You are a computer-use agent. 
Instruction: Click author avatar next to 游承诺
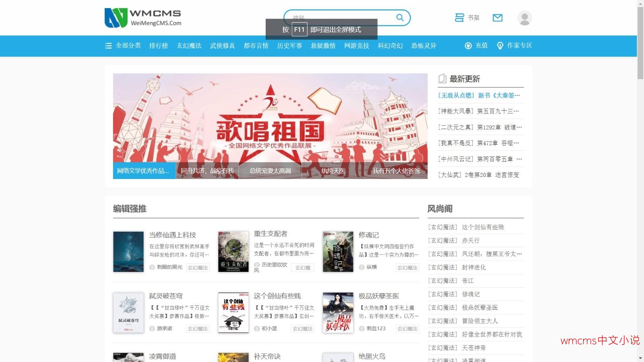pyautogui.click(x=152, y=329)
